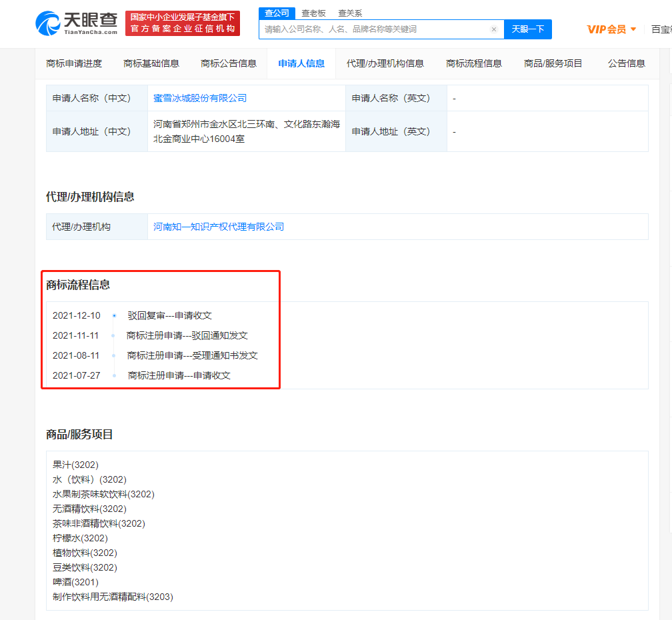Jump to 商品/服务项目 tab
This screenshot has width=672, height=620.
click(x=553, y=63)
